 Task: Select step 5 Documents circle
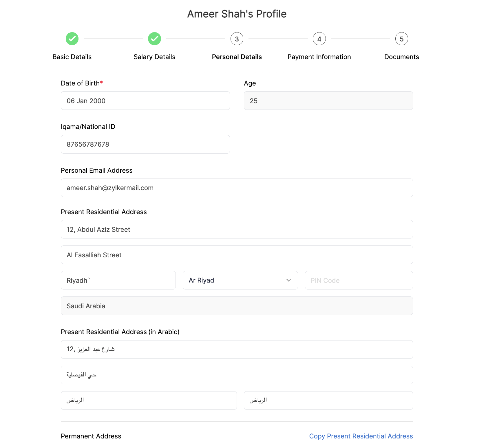coord(401,39)
